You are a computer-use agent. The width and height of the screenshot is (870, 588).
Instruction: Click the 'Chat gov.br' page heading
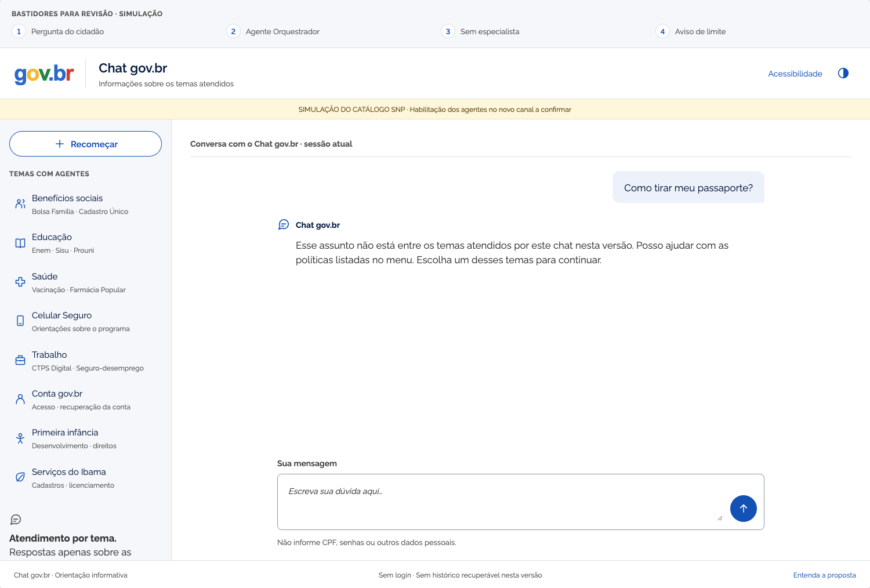coord(133,68)
